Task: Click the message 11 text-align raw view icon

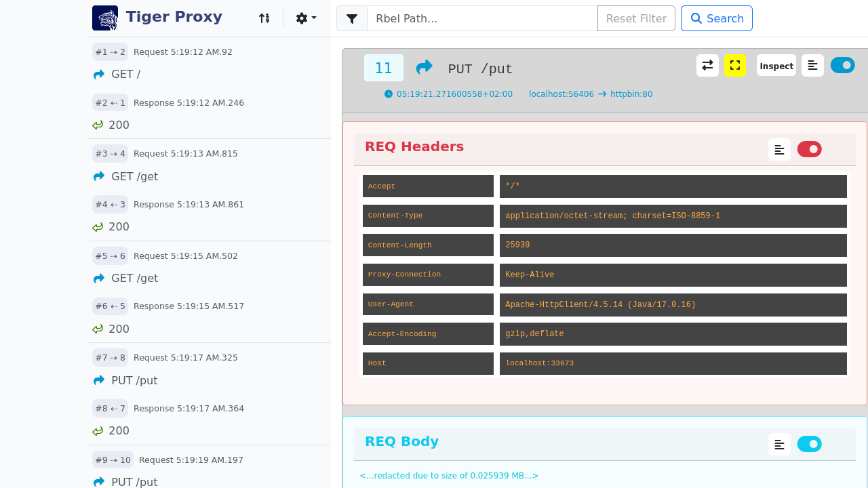Action: coord(812,65)
